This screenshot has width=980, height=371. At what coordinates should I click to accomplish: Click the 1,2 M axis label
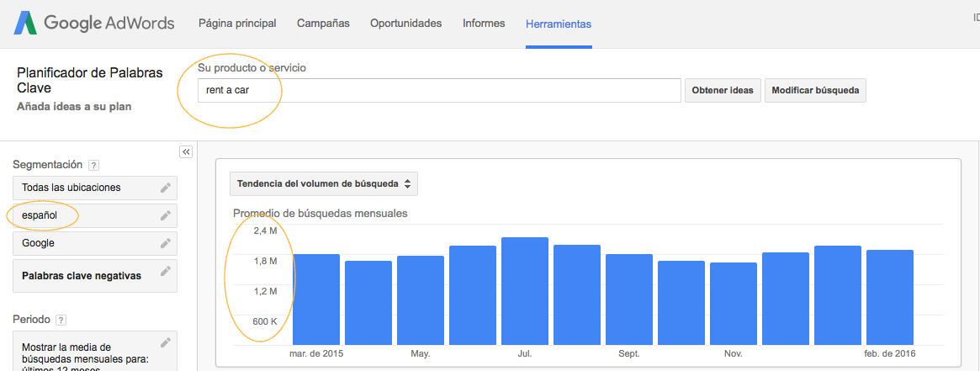pyautogui.click(x=265, y=291)
